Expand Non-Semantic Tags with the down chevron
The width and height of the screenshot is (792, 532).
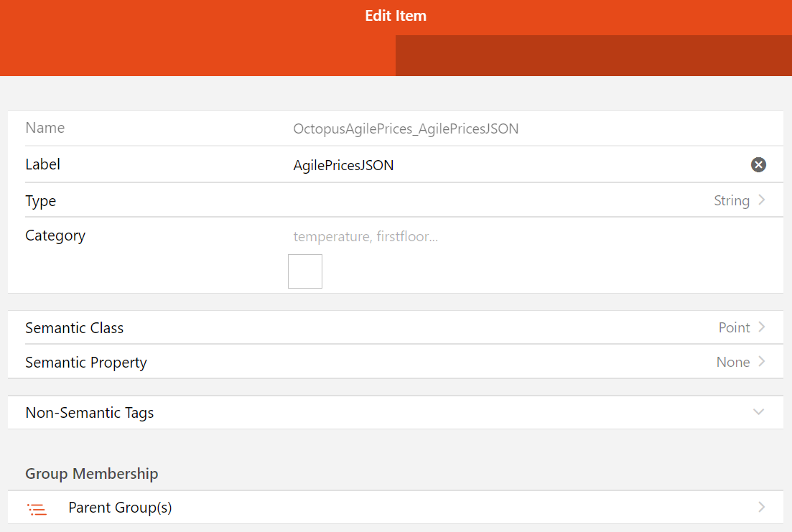[x=758, y=412]
